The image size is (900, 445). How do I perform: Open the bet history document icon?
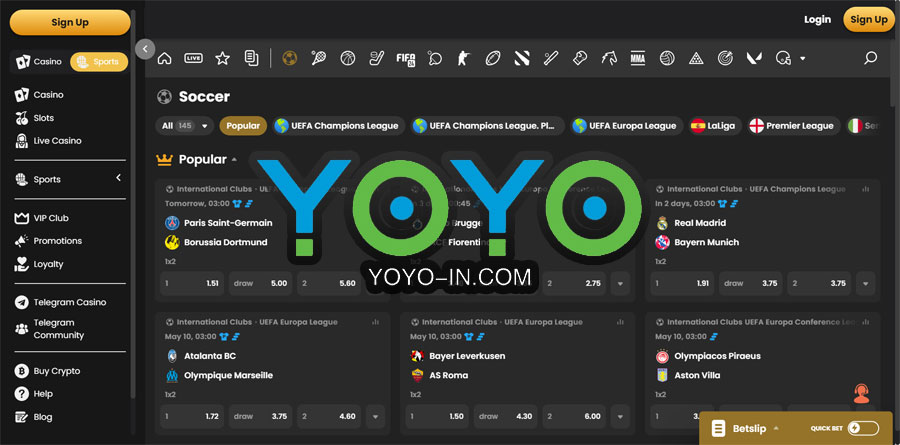click(251, 58)
